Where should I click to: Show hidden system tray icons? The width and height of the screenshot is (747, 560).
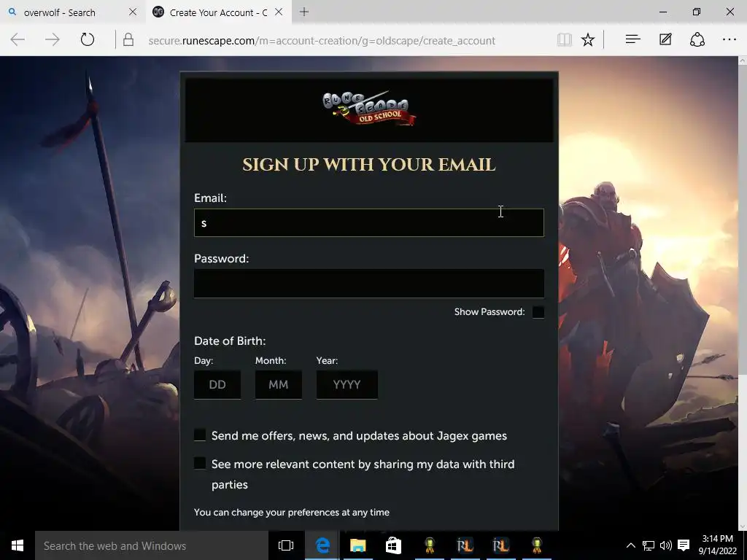click(x=630, y=545)
